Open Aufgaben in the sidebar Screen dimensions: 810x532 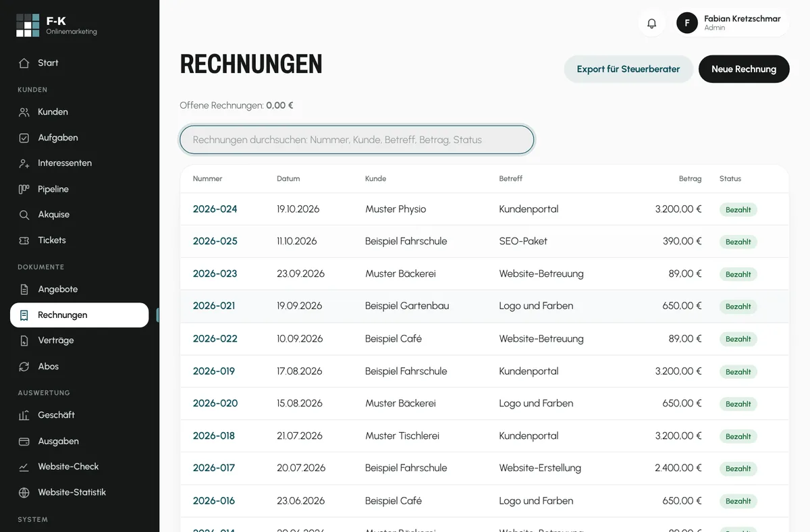[80, 138]
